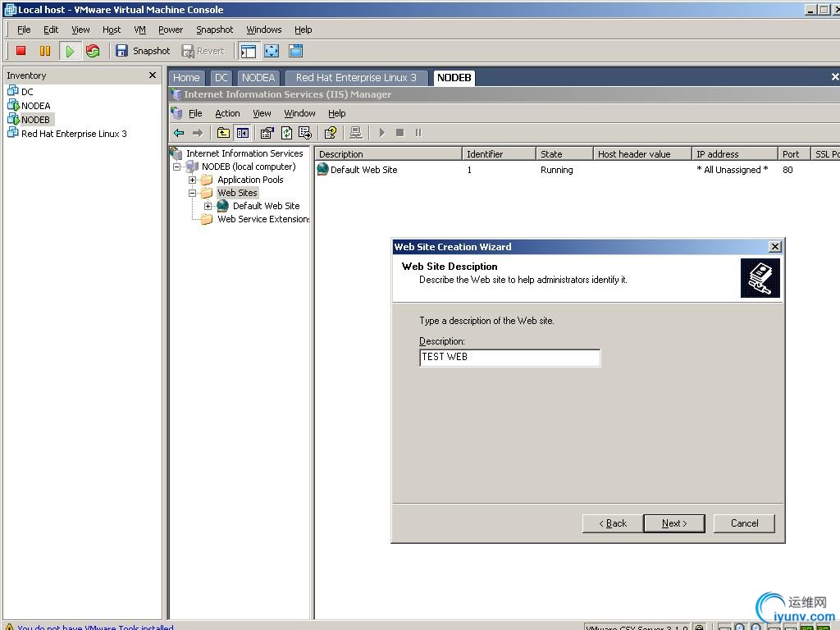Open the IIS Manager File menu
Image resolution: width=840 pixels, height=630 pixels.
195,113
